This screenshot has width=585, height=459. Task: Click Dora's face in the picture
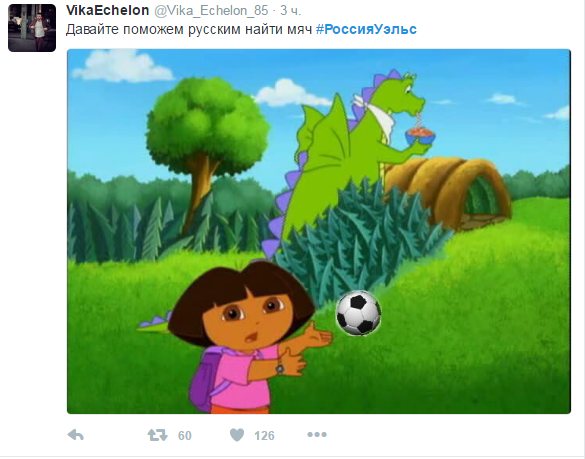(250, 320)
